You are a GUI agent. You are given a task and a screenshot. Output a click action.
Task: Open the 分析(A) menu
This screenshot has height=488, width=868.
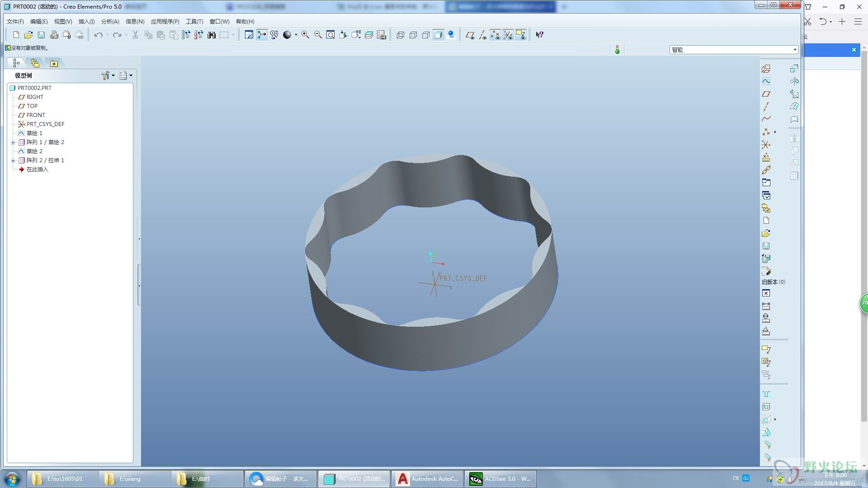pyautogui.click(x=110, y=22)
